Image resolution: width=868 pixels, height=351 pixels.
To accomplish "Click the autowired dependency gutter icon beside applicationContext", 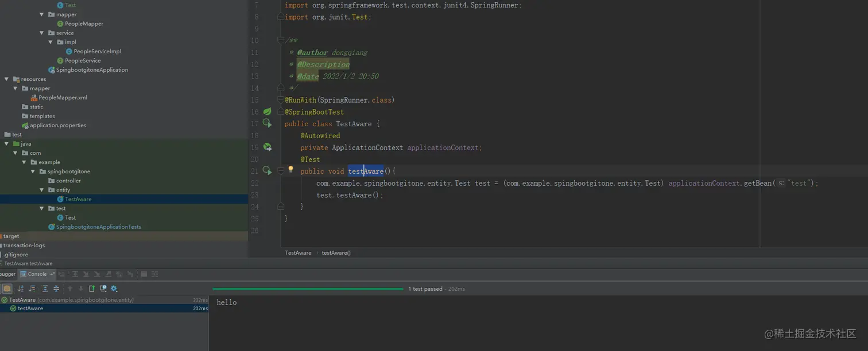I will [267, 147].
